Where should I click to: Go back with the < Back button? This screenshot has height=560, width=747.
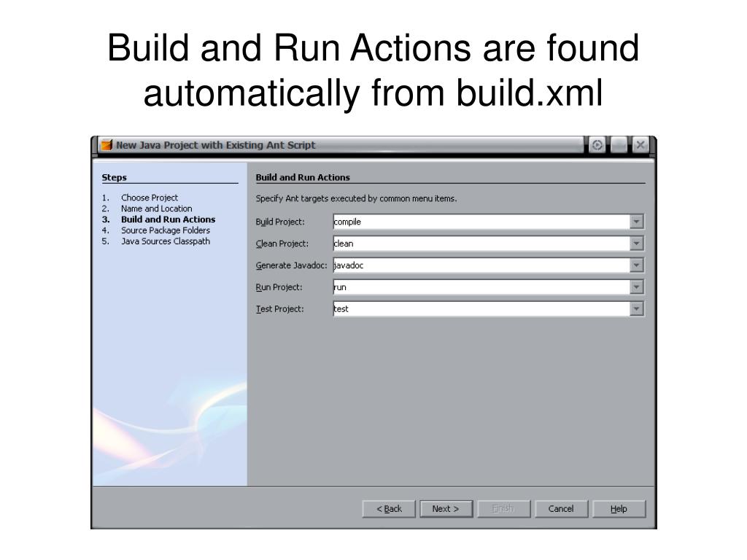tap(389, 508)
